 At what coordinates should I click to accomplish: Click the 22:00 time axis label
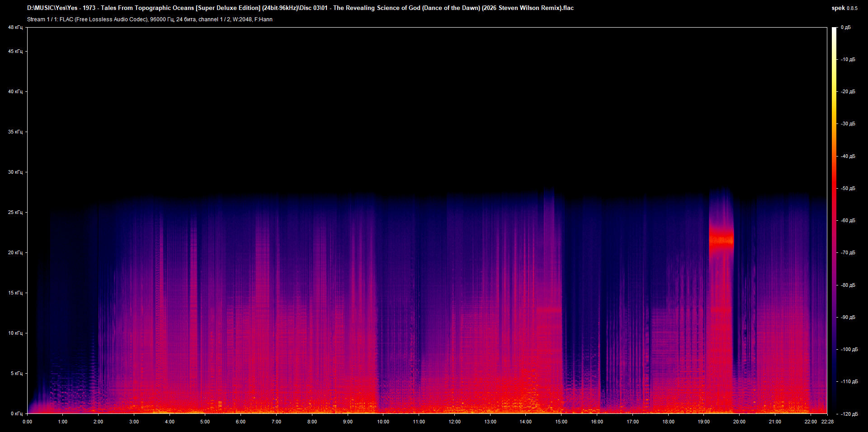pyautogui.click(x=811, y=422)
